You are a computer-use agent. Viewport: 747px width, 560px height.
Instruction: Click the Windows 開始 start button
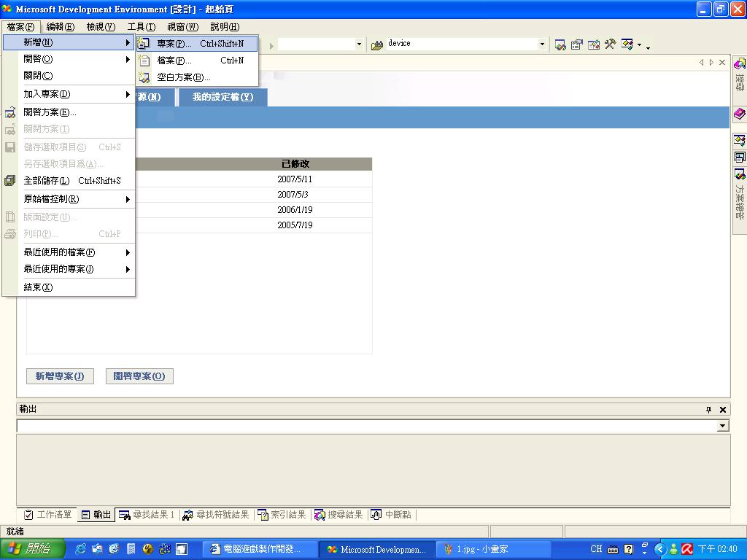point(31,549)
